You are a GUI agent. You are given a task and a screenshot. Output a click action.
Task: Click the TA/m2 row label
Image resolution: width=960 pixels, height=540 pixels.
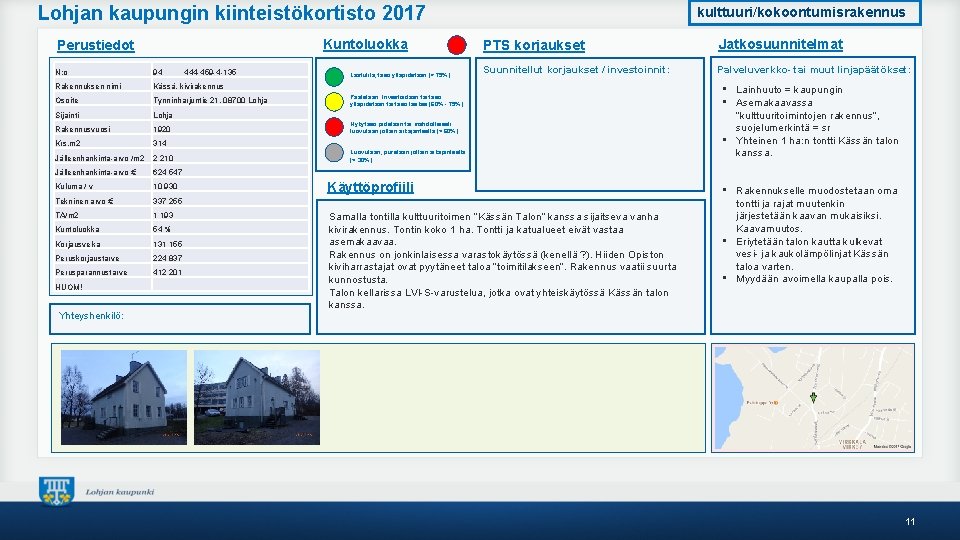coord(67,215)
